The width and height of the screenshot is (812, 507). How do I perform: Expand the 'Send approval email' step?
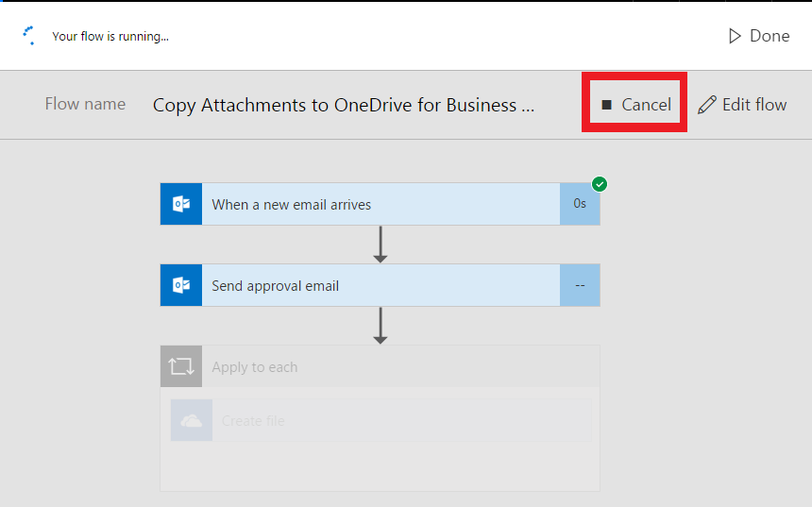pyautogui.click(x=378, y=286)
